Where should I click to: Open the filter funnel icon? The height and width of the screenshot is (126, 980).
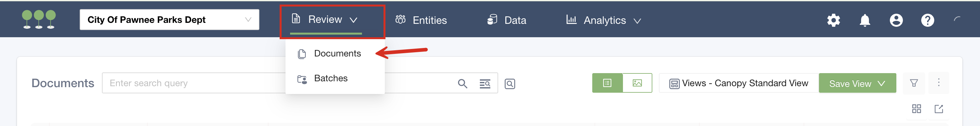click(x=914, y=83)
